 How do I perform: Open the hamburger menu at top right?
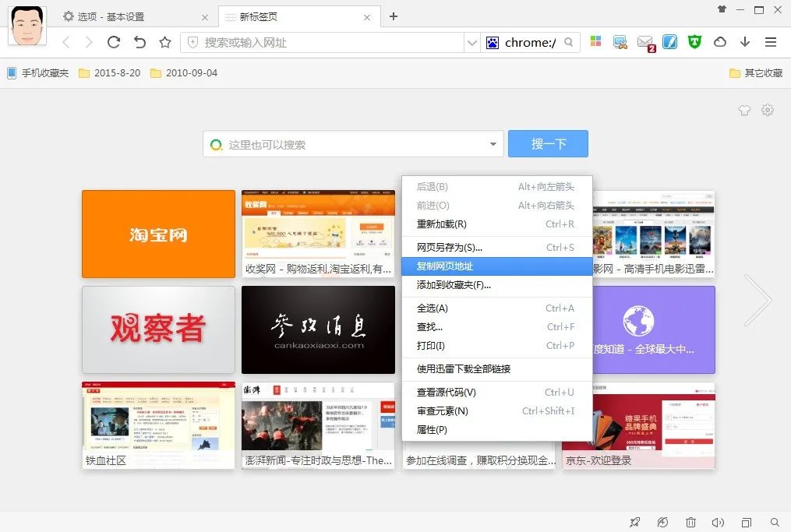coord(770,42)
